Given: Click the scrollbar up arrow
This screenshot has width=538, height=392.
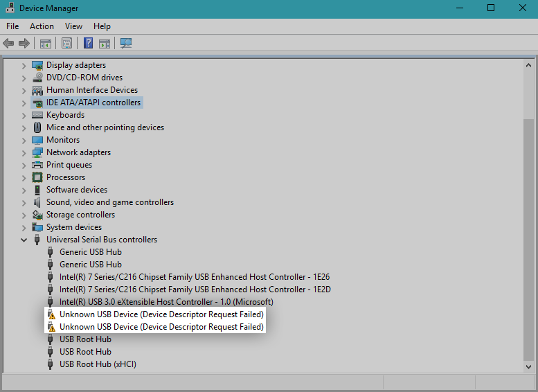Looking at the screenshot, I should coord(529,65).
